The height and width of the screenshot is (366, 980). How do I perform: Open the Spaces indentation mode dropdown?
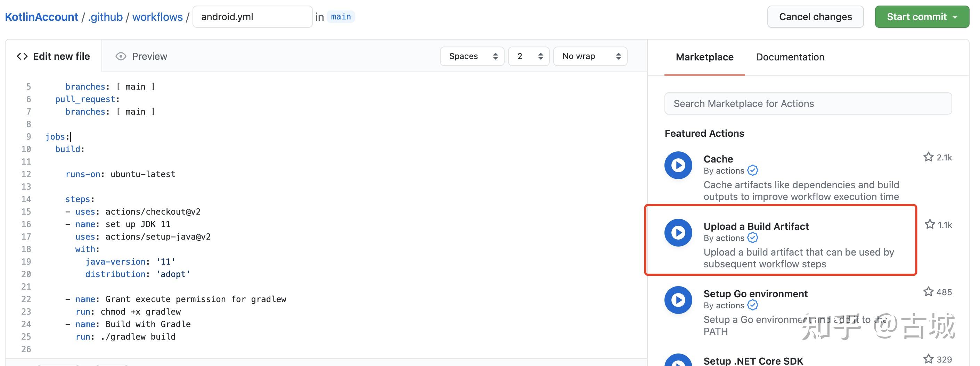coord(472,56)
